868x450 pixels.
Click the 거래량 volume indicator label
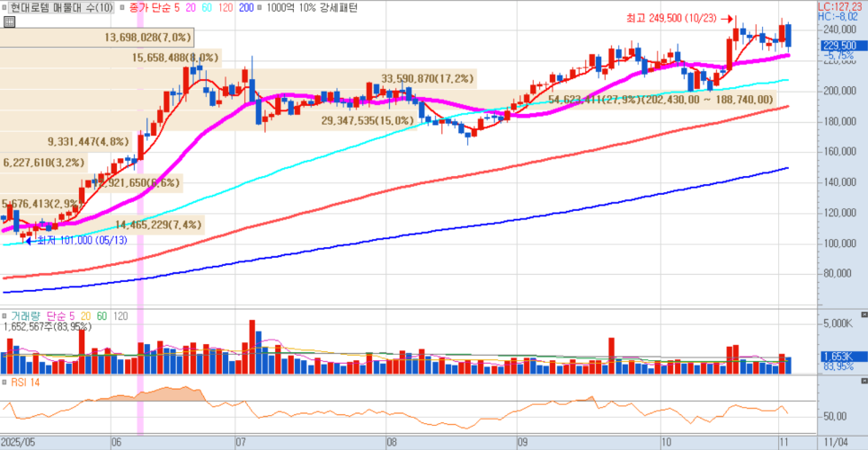(25, 316)
